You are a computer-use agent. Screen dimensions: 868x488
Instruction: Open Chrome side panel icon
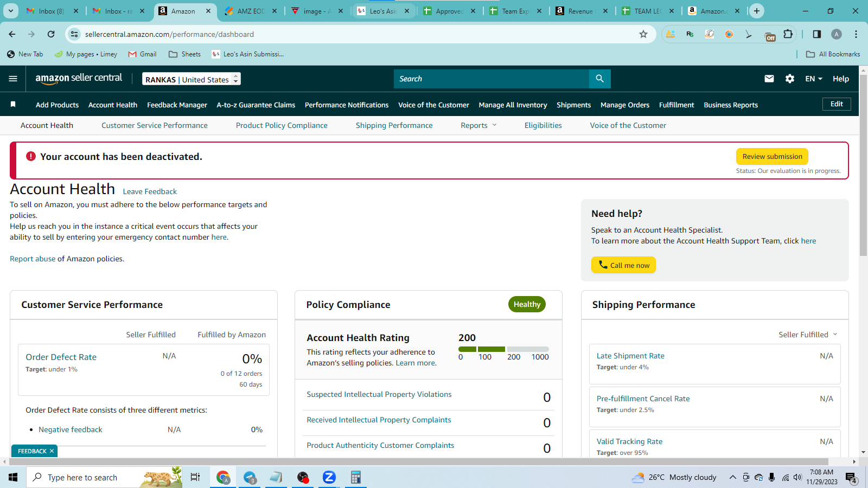(x=817, y=34)
